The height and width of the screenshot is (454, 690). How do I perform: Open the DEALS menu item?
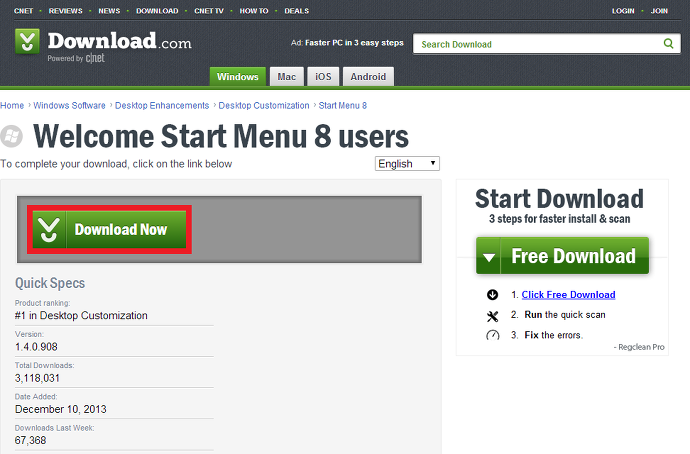(x=297, y=11)
